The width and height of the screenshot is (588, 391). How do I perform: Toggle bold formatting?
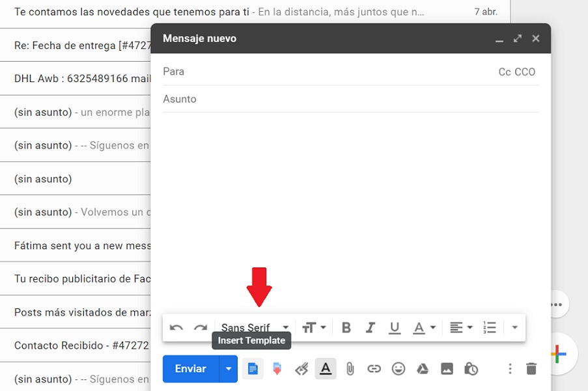pyautogui.click(x=346, y=328)
